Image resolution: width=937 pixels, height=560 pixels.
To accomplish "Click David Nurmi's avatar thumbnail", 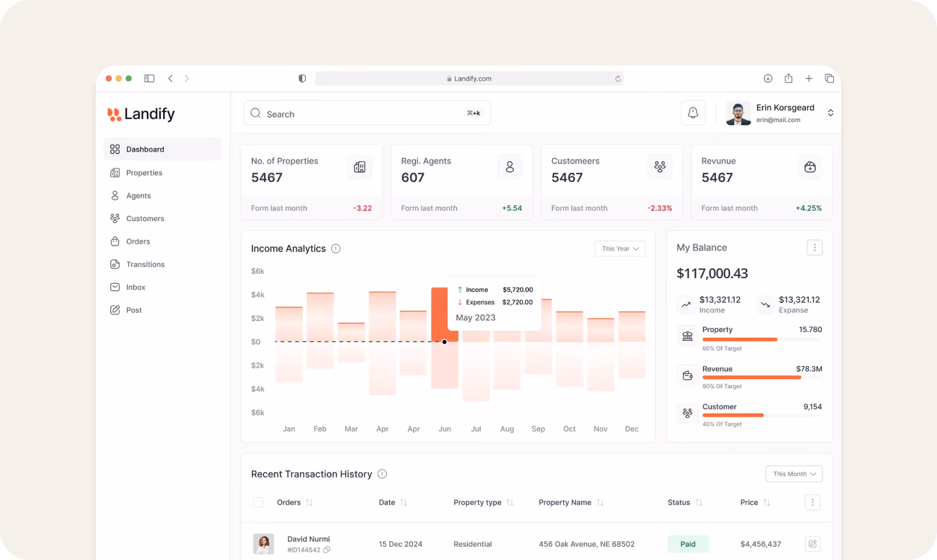I will click(263, 544).
